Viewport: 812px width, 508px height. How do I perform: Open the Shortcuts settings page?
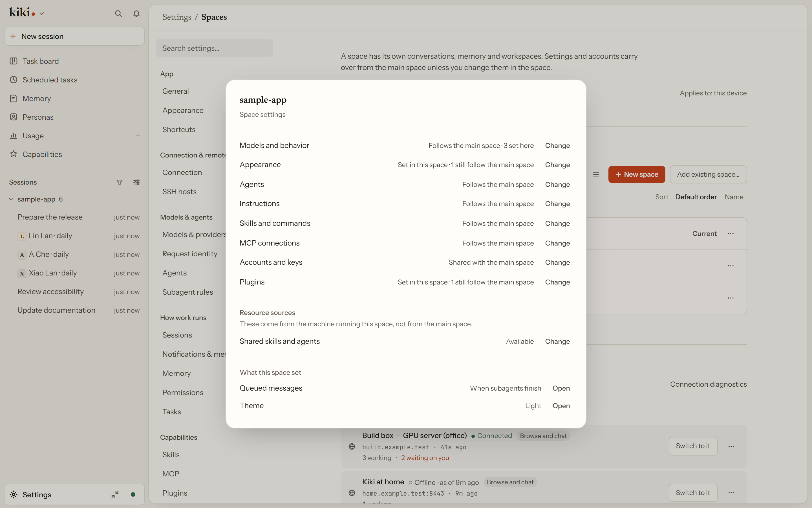tap(179, 130)
